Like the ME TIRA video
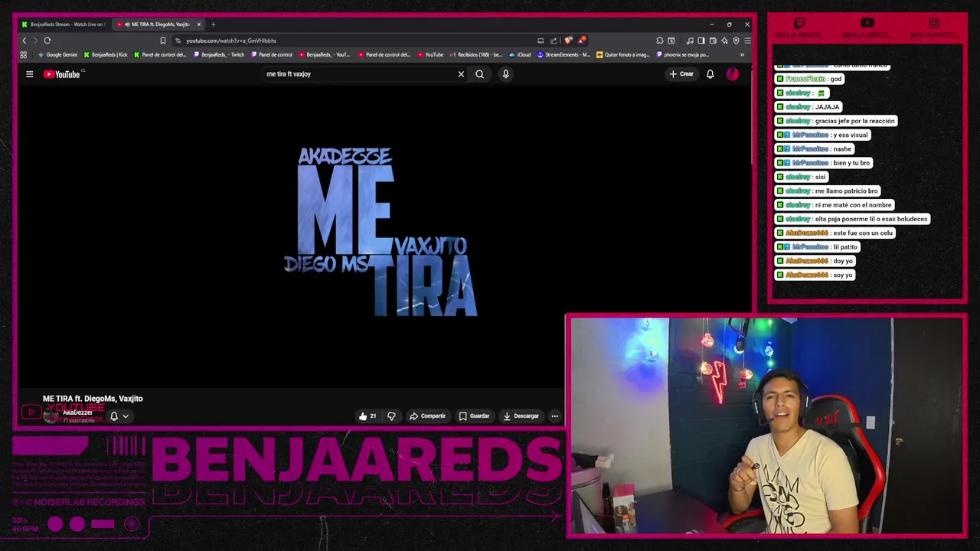 click(367, 416)
